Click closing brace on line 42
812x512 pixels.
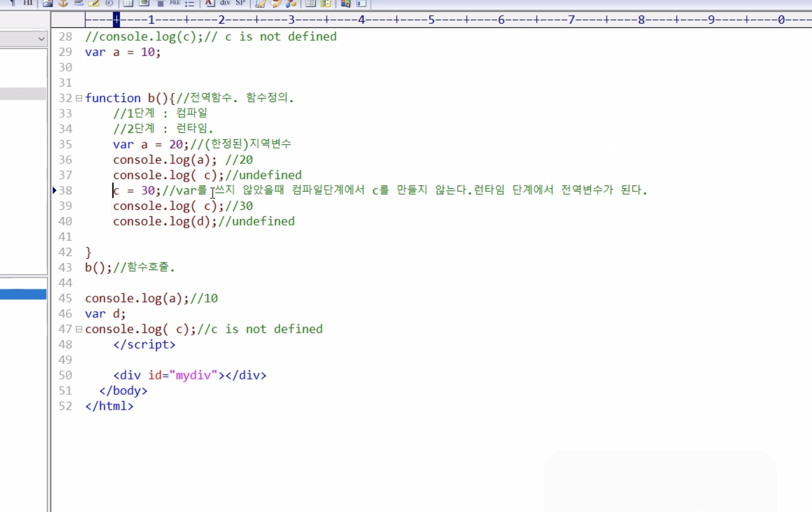[x=88, y=253]
